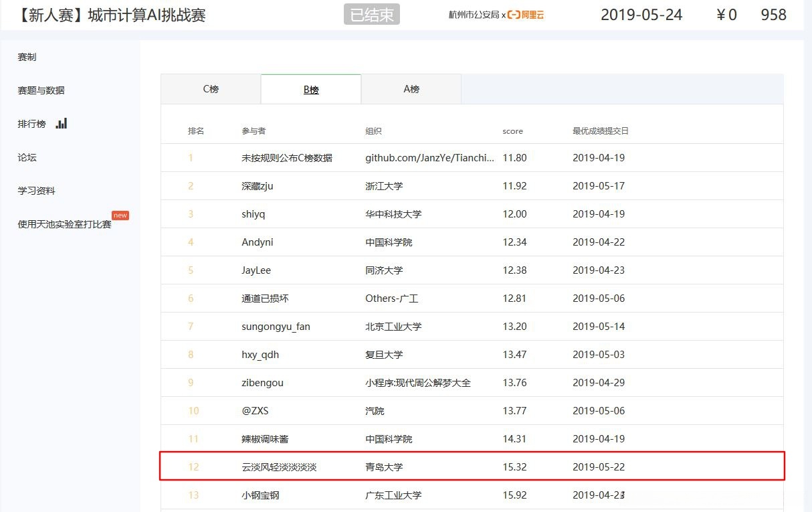Open participant 深藏zju's entry
Viewport: 812px width, 512px height.
(258, 186)
